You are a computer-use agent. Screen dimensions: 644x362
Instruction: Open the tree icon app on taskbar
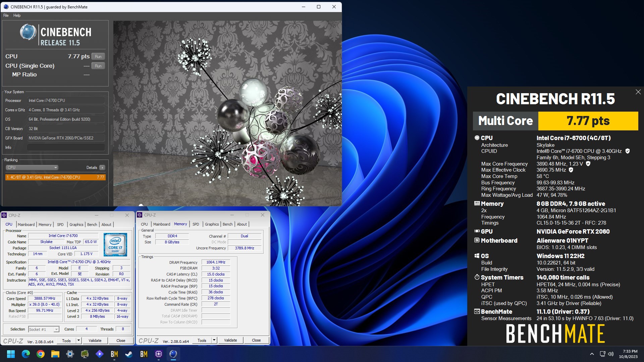coord(85,354)
